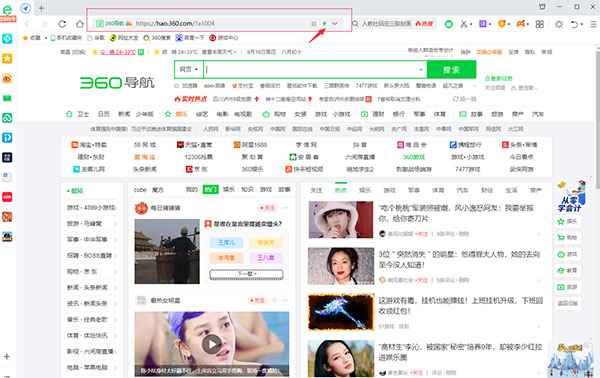
Task: Open the 360搜索 bookmark
Action: point(157,37)
